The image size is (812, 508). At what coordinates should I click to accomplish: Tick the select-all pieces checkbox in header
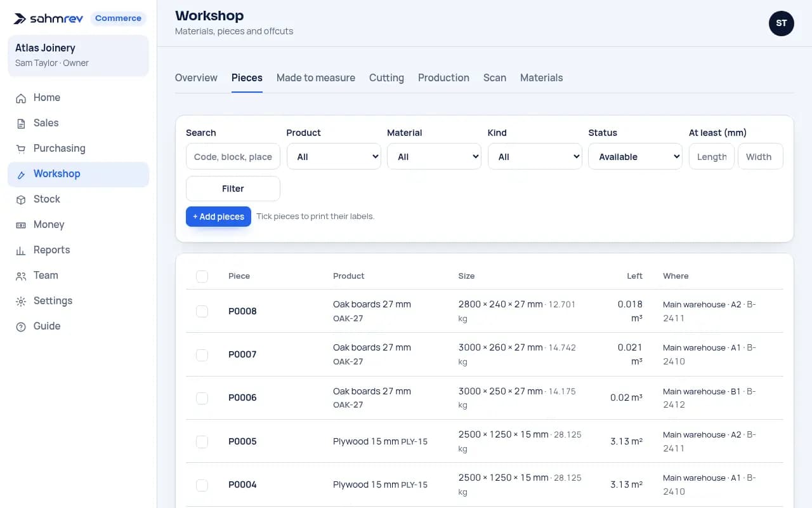202,276
